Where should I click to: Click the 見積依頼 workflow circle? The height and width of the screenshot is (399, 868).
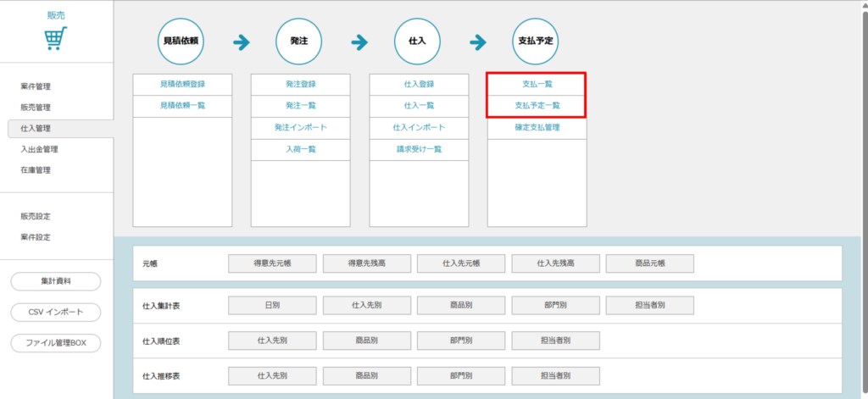182,41
